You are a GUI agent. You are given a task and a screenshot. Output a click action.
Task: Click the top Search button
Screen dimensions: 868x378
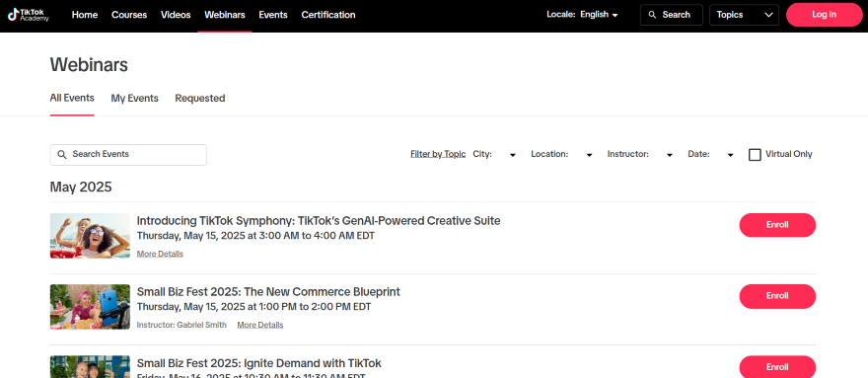coord(672,15)
